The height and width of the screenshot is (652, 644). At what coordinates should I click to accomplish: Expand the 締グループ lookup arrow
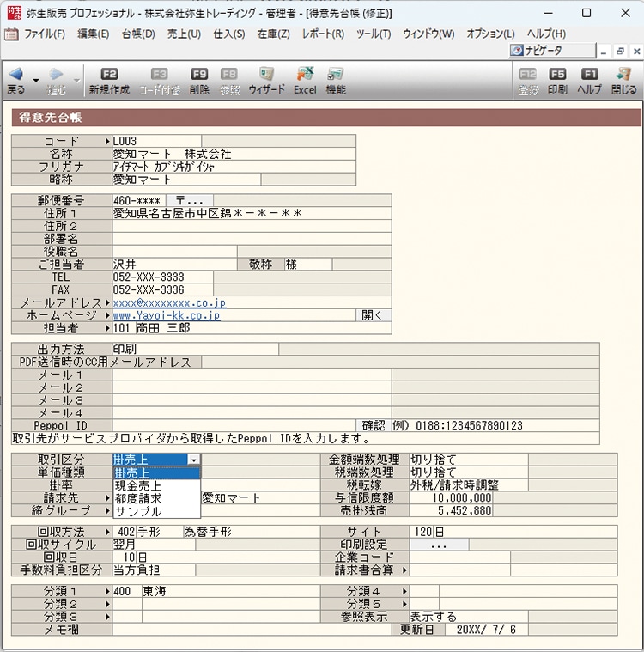coord(107,510)
